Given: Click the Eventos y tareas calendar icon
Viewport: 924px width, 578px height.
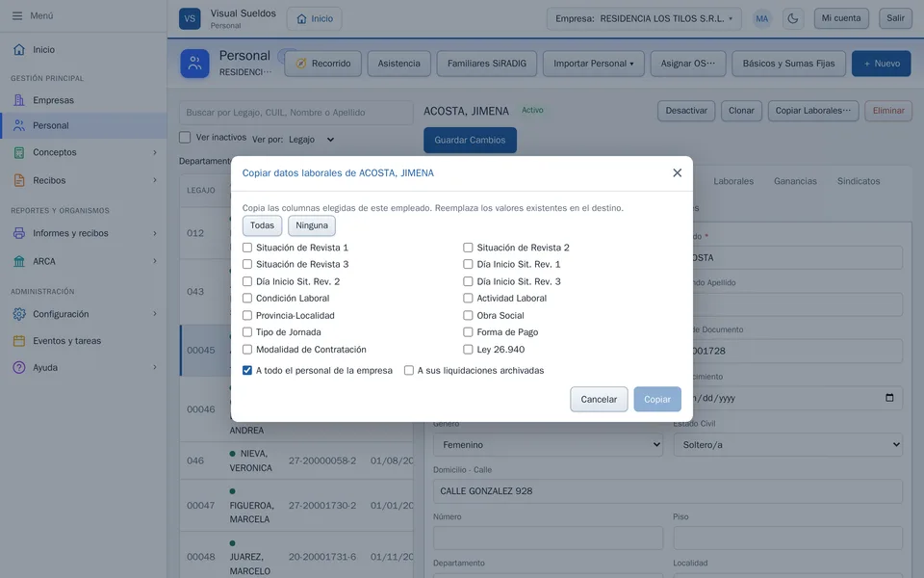Looking at the screenshot, I should 19,341.
